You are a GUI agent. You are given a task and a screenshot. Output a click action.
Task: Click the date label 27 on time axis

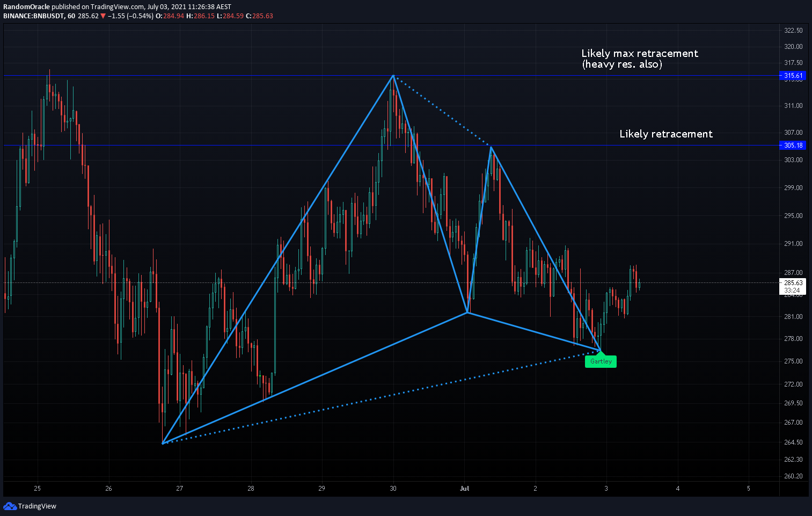coord(179,489)
